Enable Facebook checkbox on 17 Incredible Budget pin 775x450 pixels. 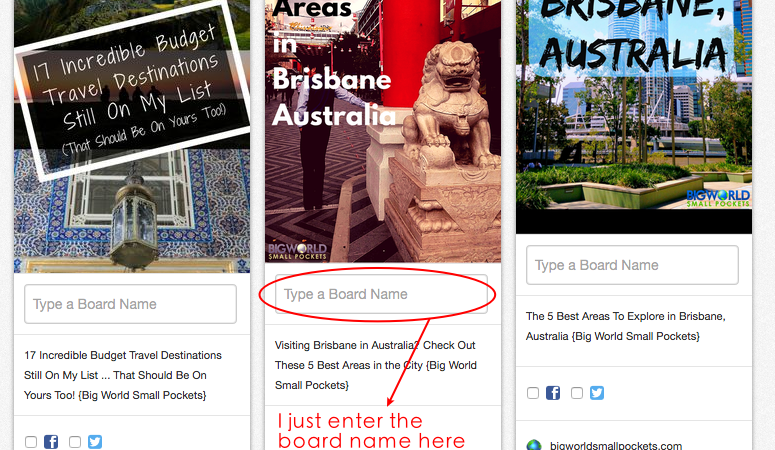(x=31, y=442)
